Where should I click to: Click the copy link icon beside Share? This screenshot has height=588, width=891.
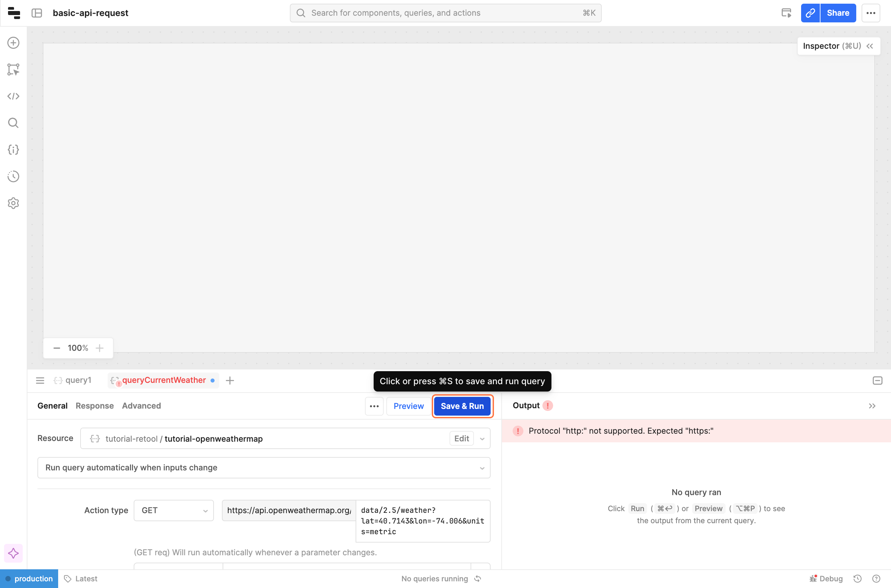click(x=810, y=13)
